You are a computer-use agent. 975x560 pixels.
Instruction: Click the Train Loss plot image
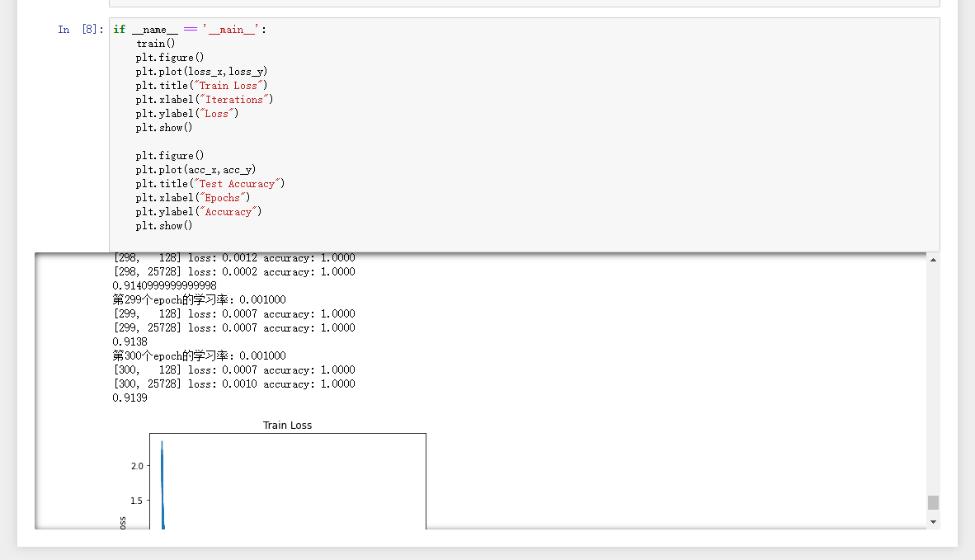pos(287,478)
